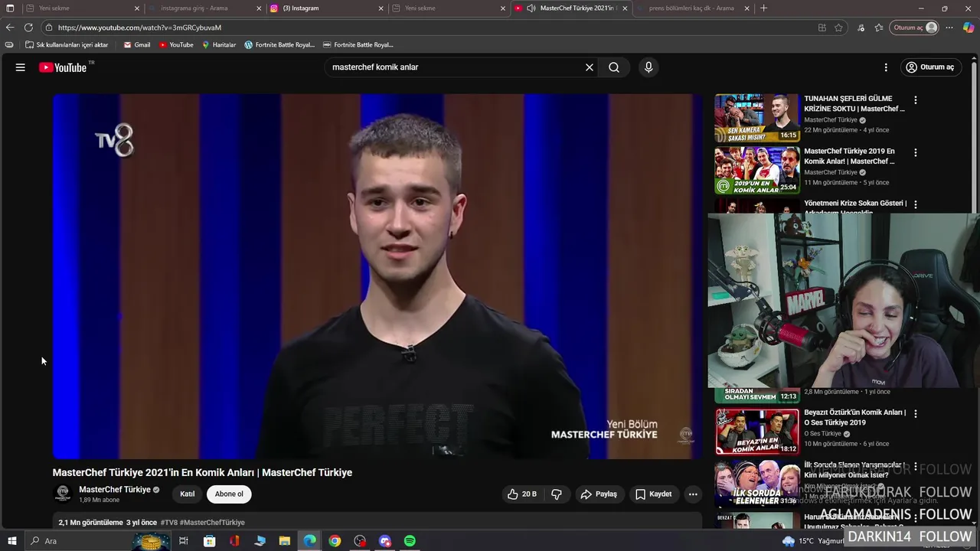The image size is (980, 551).
Task: Open options for the 2019 En Komik Anları video
Action: pyautogui.click(x=915, y=153)
